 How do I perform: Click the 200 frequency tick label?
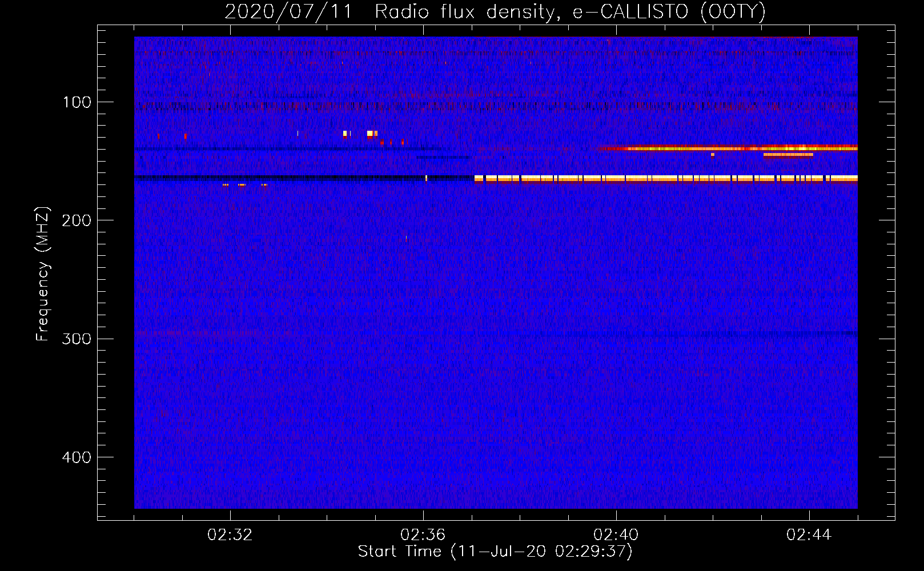coord(77,220)
